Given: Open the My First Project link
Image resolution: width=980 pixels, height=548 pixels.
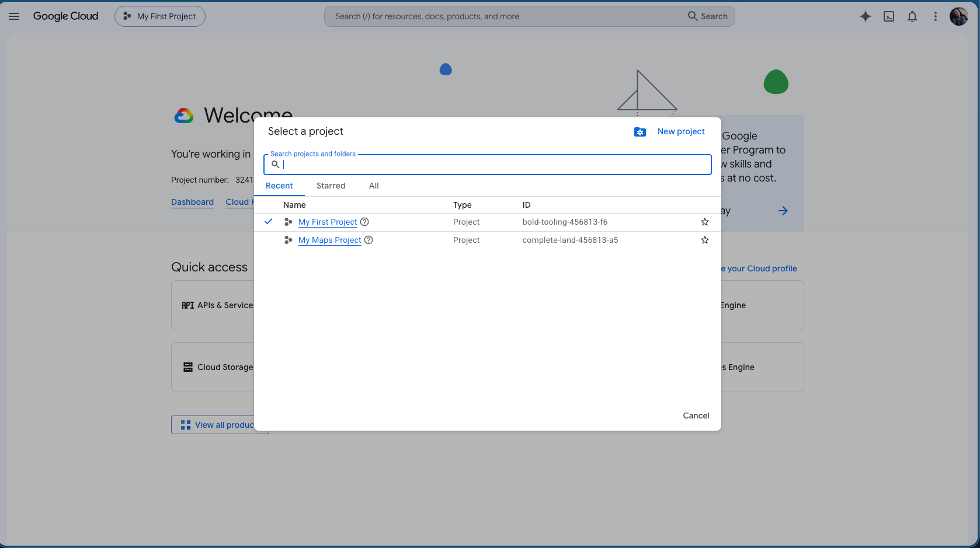Looking at the screenshot, I should [x=328, y=222].
